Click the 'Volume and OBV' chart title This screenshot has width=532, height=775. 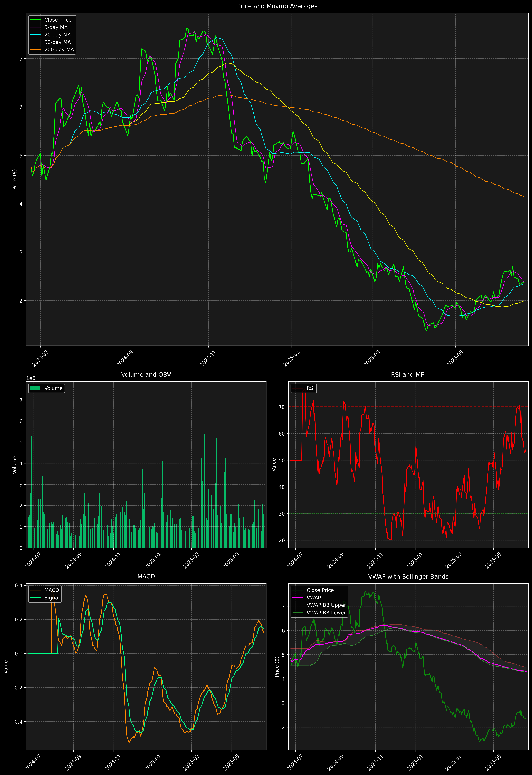[146, 374]
